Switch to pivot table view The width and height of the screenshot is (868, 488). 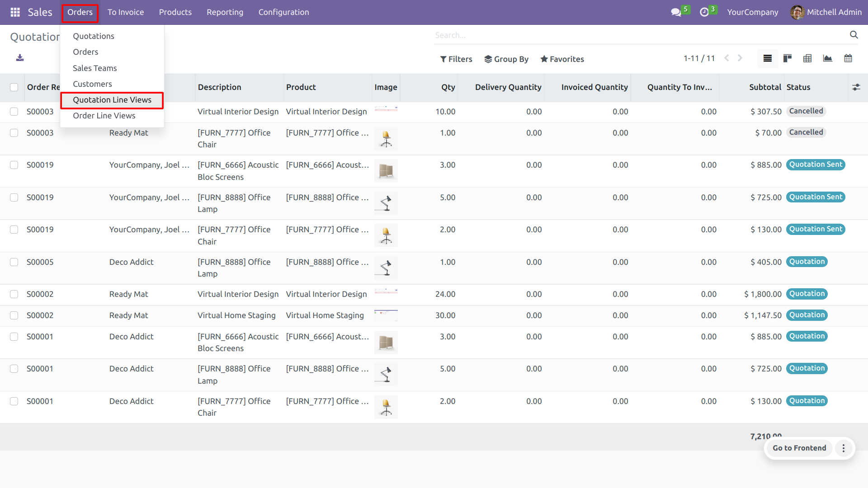807,58
